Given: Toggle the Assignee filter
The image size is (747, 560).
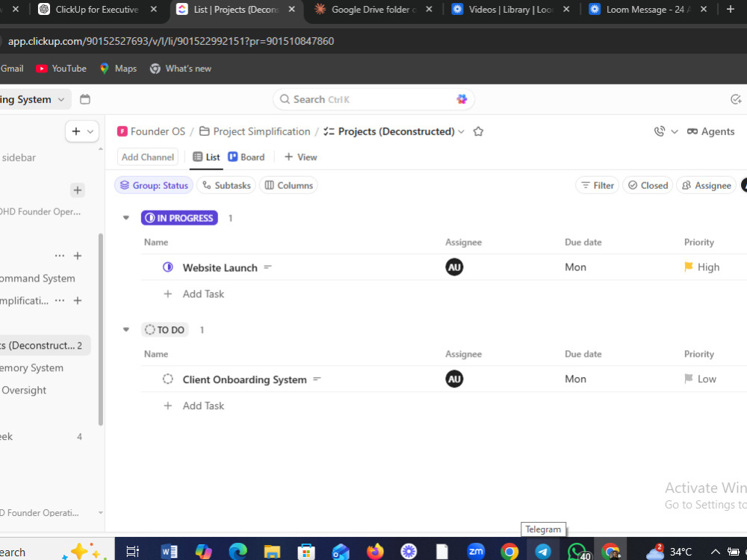Looking at the screenshot, I should pos(706,185).
